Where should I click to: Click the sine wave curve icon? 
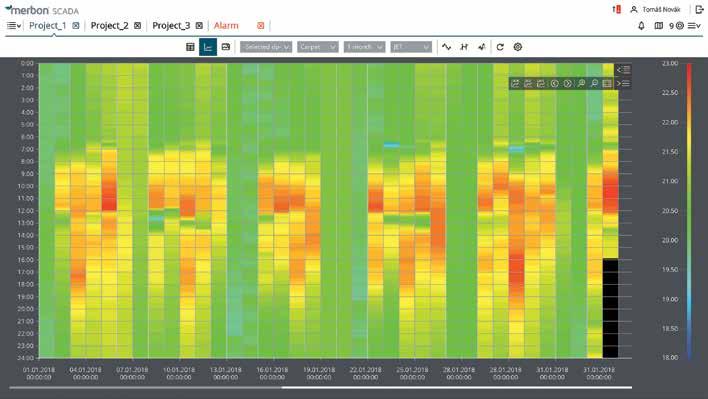(447, 47)
